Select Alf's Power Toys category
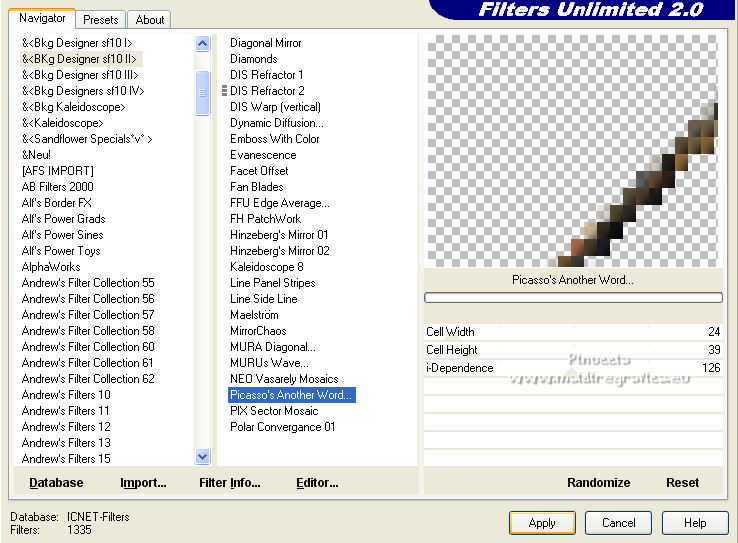 [x=61, y=251]
